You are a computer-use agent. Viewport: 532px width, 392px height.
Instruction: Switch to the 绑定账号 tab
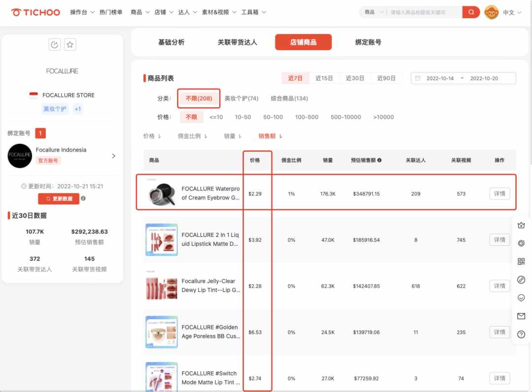(x=368, y=42)
